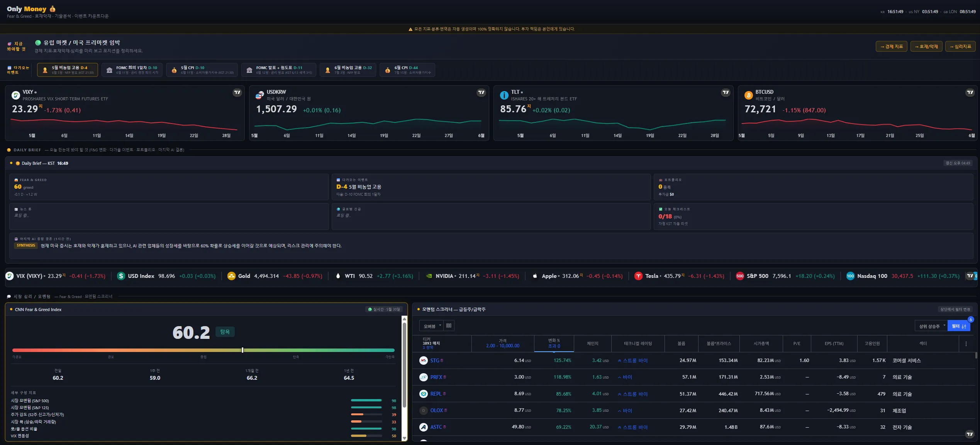This screenshot has width=980, height=445.
Task: Sort screener by EPS (TTM) column
Action: click(x=834, y=343)
